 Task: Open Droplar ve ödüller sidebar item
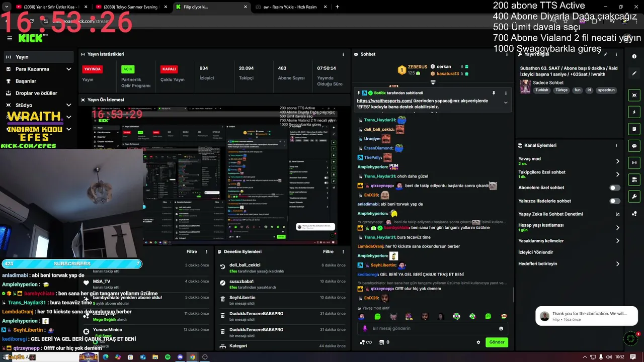[x=39, y=93]
